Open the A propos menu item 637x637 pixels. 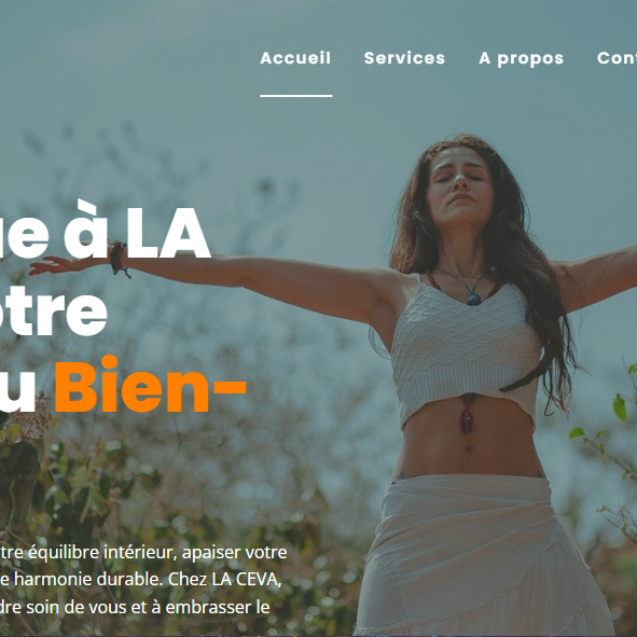click(x=521, y=58)
